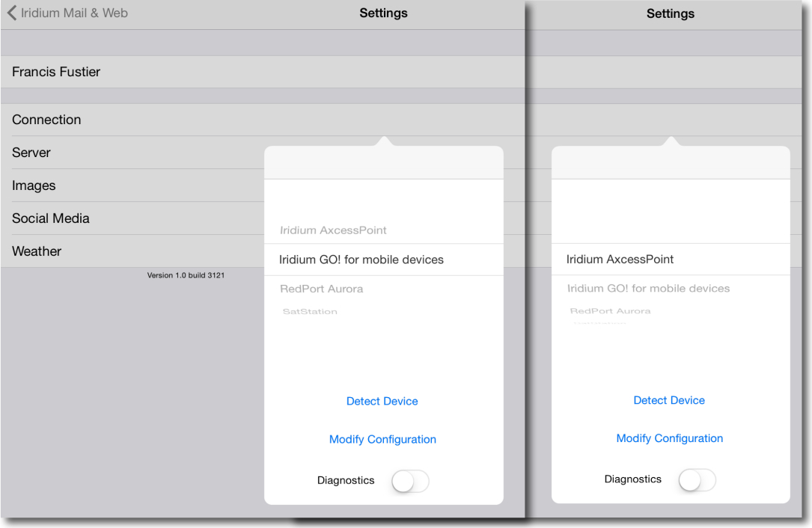Screen dimensions: 812x528
Task: Open the Francis Fustier account row
Action: point(263,72)
